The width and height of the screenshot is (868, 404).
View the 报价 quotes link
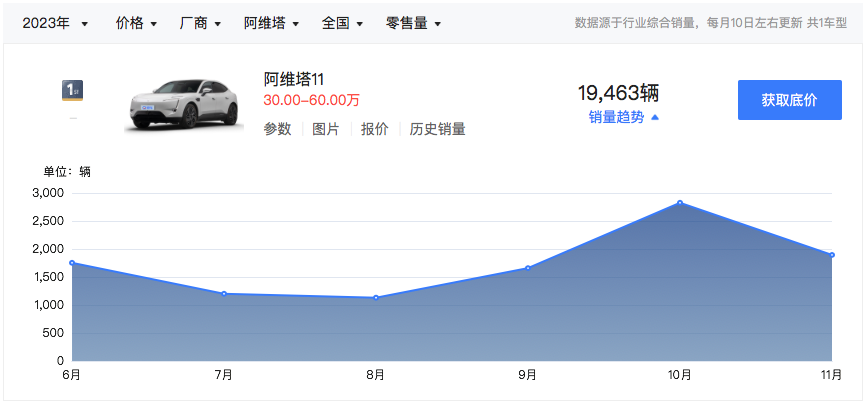(x=374, y=129)
